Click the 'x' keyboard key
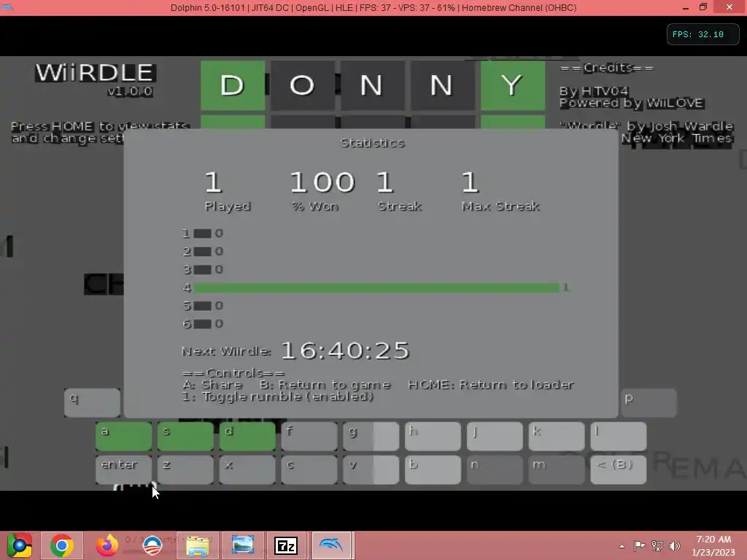 point(247,470)
